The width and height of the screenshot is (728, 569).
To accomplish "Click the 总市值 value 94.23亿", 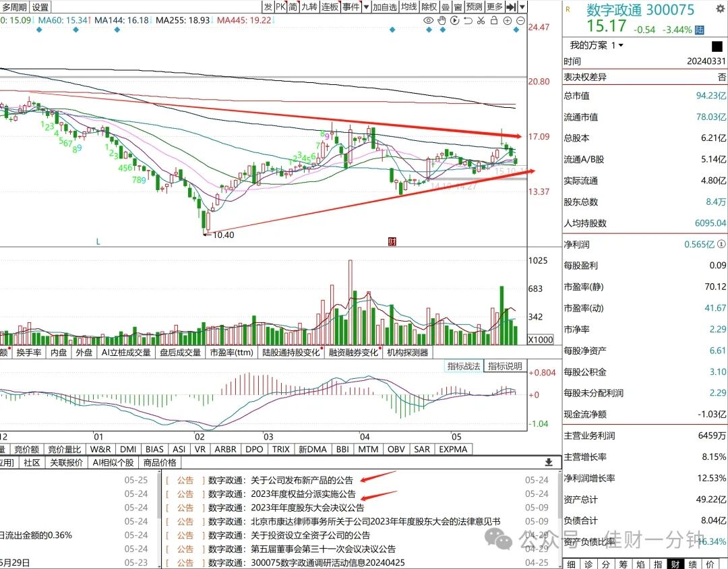I will tap(710, 96).
